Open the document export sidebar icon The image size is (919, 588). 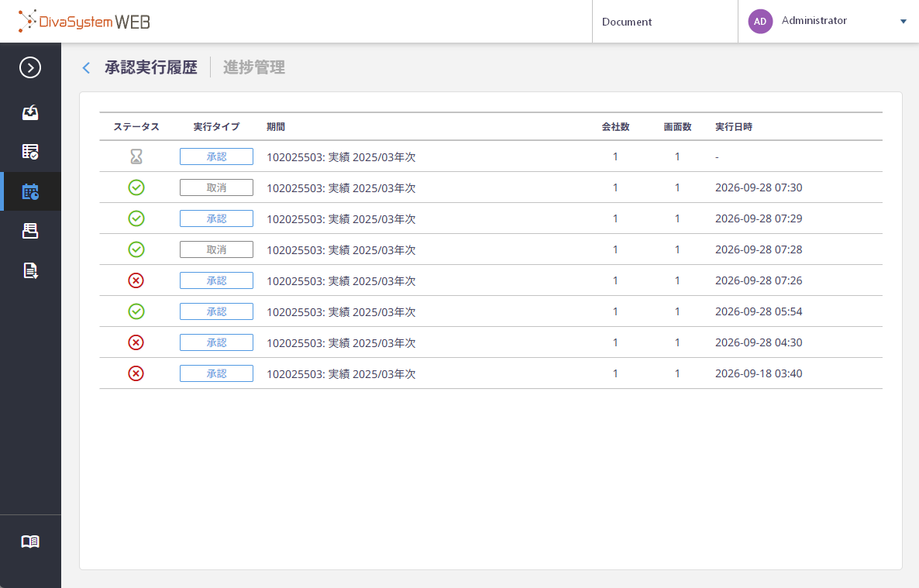pos(30,270)
